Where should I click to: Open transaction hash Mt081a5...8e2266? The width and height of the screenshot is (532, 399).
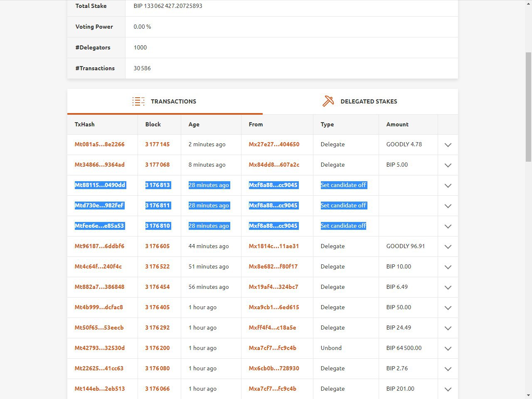99,145
